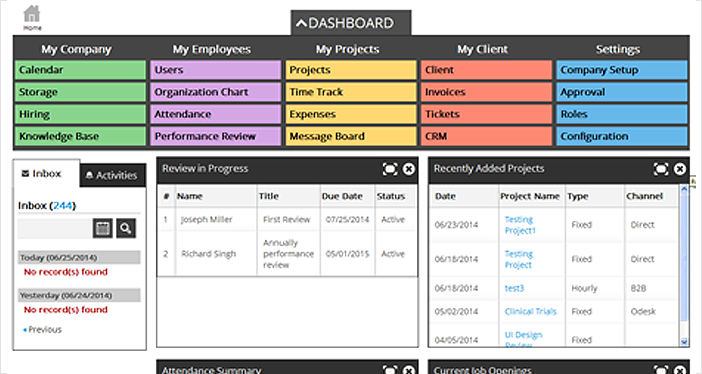Go to Previous inbox records

[43, 330]
